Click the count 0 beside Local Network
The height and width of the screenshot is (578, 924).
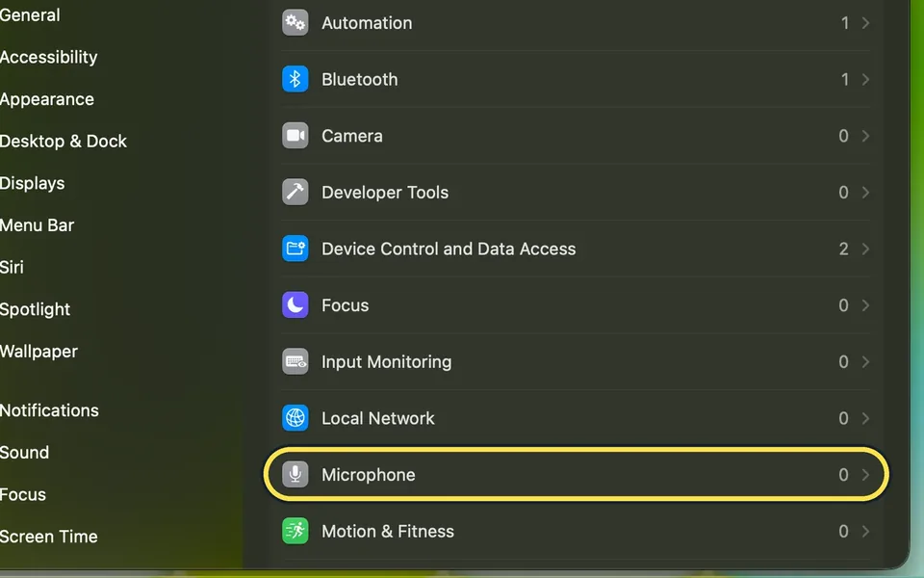pos(844,418)
